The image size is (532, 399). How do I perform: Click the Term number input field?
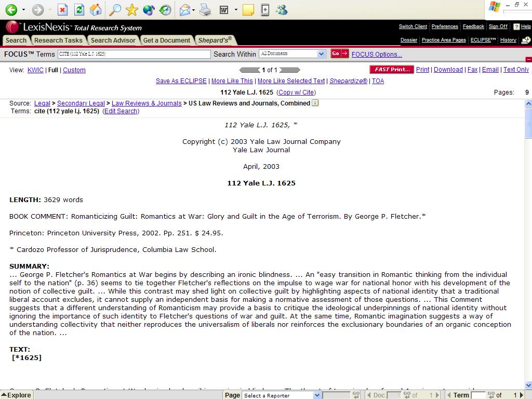tap(478, 395)
